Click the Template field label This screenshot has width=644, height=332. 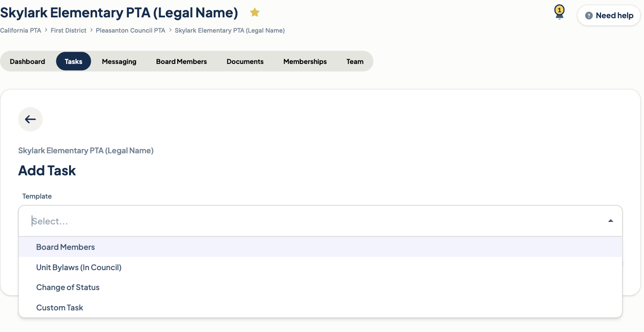point(37,196)
